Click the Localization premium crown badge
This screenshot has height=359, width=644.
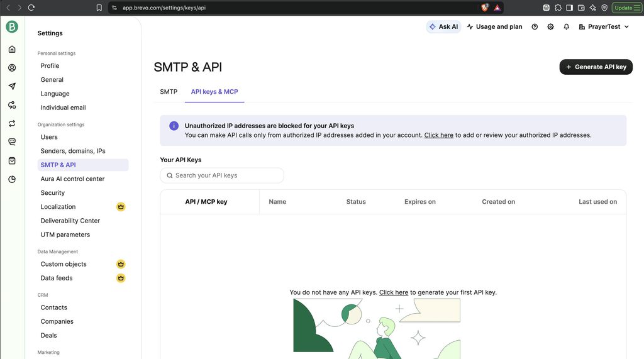[121, 207]
